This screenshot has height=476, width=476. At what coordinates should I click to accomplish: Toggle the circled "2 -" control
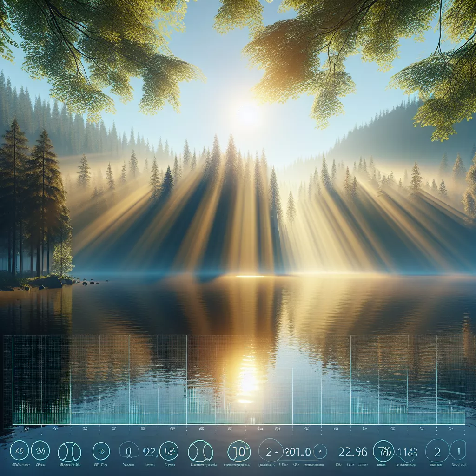click(x=271, y=450)
